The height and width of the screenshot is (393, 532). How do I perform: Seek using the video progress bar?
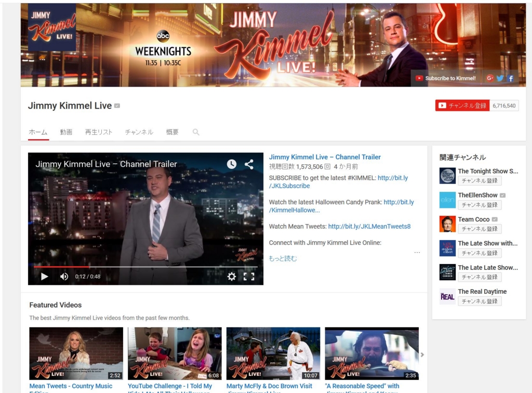[145, 267]
